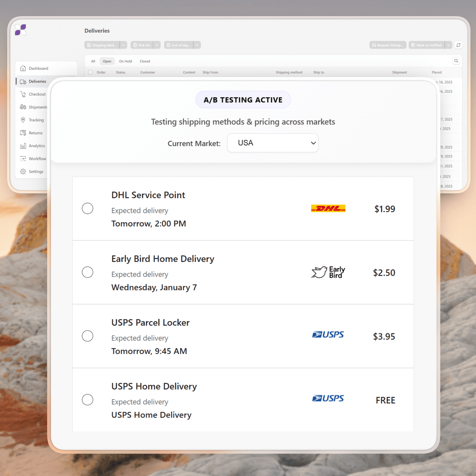Viewport: 476px width, 476px height.
Task: View the Returns panel
Action: [35, 133]
